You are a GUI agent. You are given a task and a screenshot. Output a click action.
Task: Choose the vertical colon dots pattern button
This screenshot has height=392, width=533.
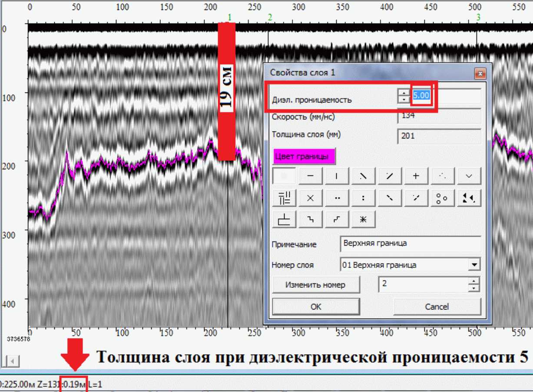pos(363,198)
